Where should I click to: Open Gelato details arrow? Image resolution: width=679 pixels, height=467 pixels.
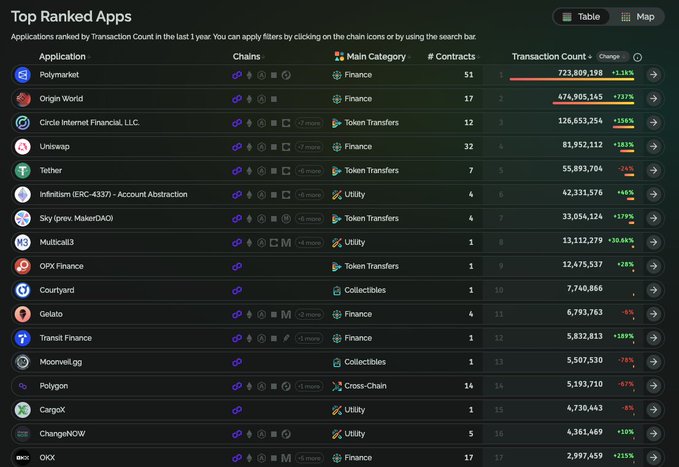point(653,314)
